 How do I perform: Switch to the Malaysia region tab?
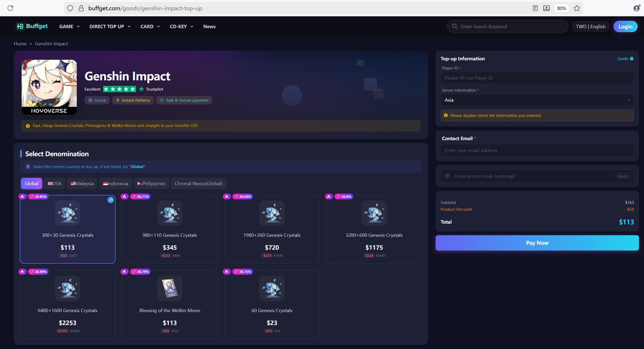(82, 183)
